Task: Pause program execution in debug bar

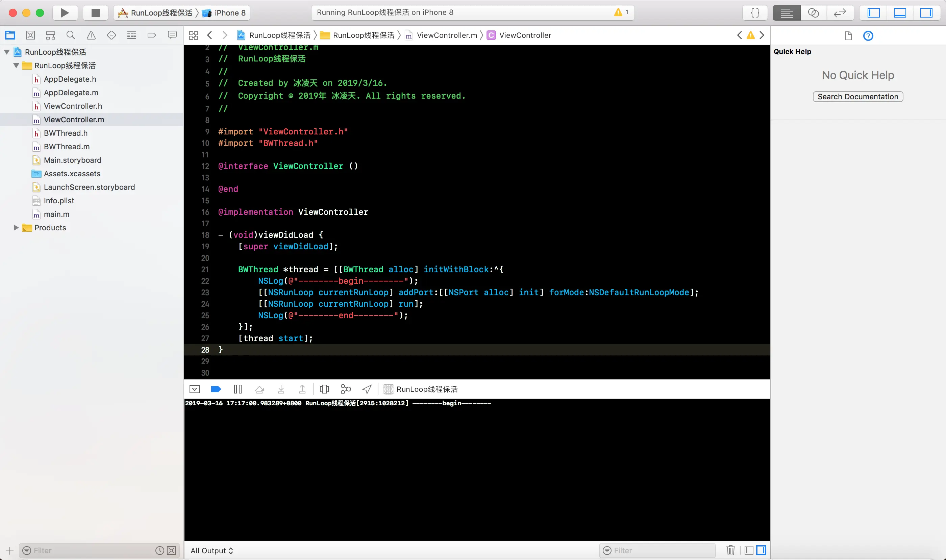Action: click(238, 389)
